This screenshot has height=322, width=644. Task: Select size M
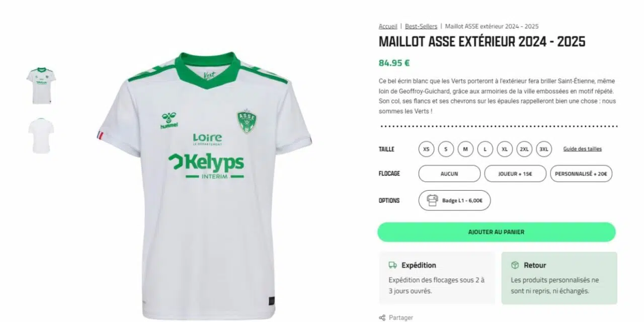tap(465, 149)
